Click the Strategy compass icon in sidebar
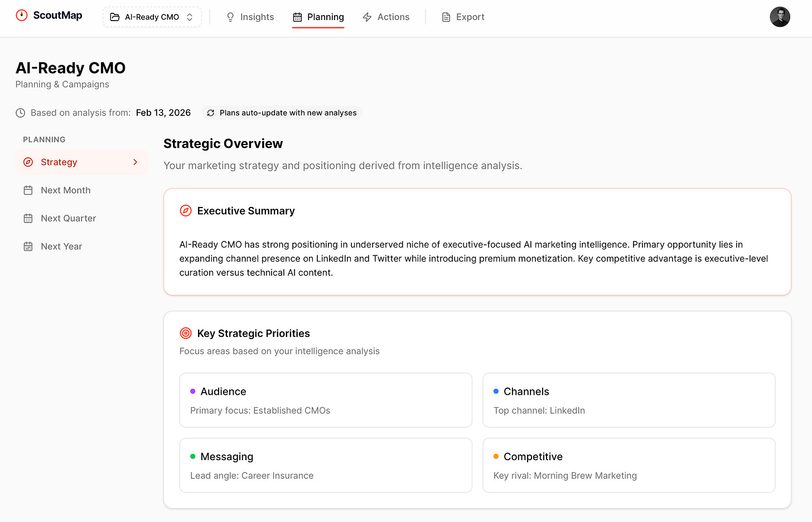Image resolution: width=812 pixels, height=522 pixels. pyautogui.click(x=28, y=162)
